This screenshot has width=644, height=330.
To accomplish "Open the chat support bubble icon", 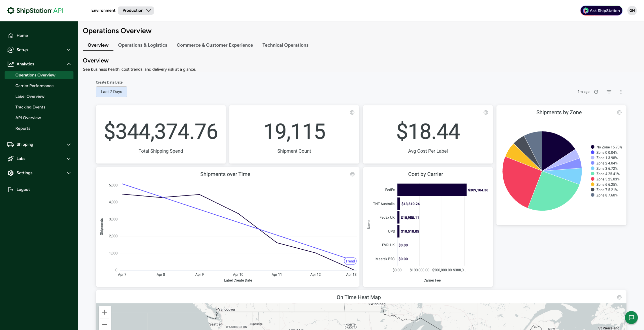I will [x=631, y=317].
